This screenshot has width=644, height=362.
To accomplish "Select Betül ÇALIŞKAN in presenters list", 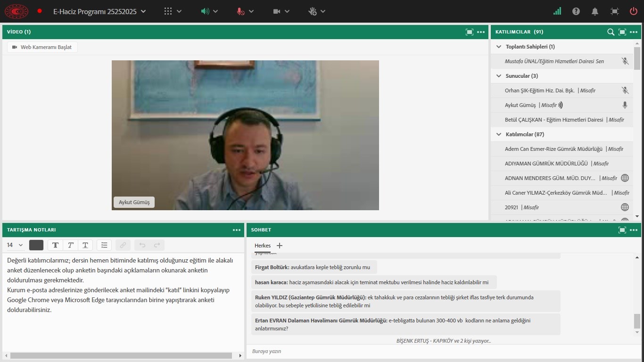I will coord(562,120).
